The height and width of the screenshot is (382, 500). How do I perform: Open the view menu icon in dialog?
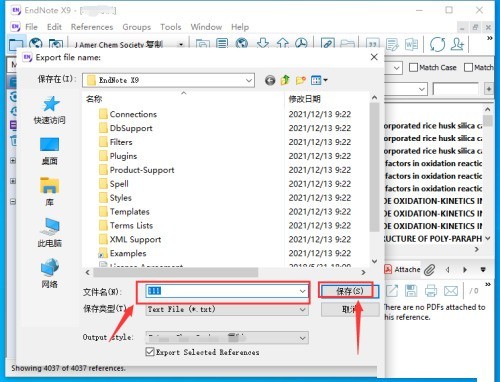coord(319,80)
